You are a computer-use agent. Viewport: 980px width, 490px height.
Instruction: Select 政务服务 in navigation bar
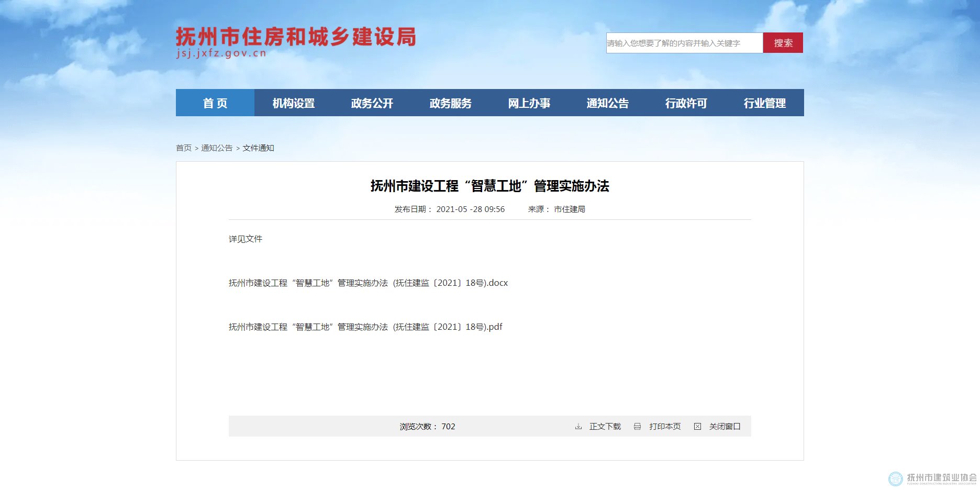[451, 103]
